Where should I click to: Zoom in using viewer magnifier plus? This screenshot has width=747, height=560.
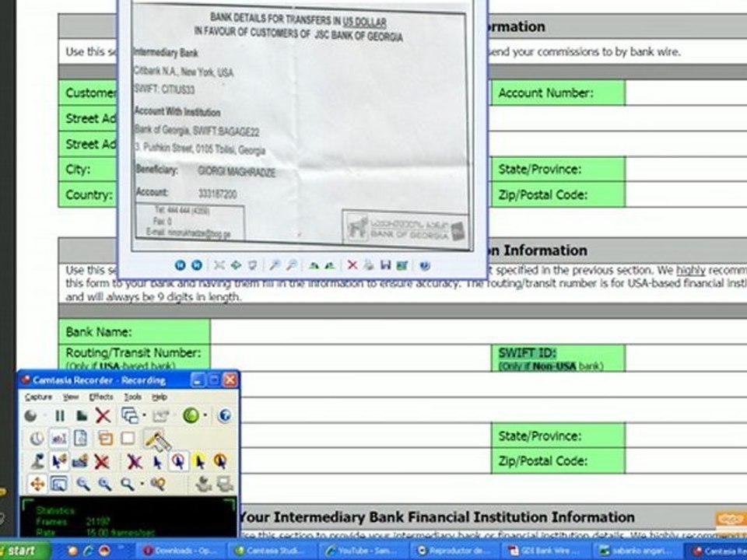point(275,265)
